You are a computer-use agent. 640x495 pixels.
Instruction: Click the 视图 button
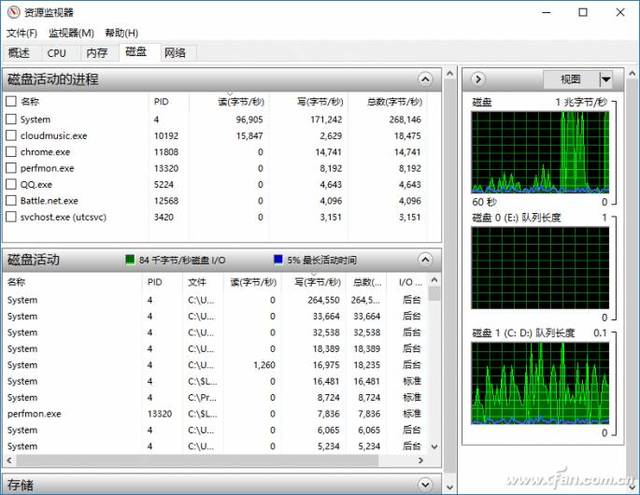coord(570,79)
